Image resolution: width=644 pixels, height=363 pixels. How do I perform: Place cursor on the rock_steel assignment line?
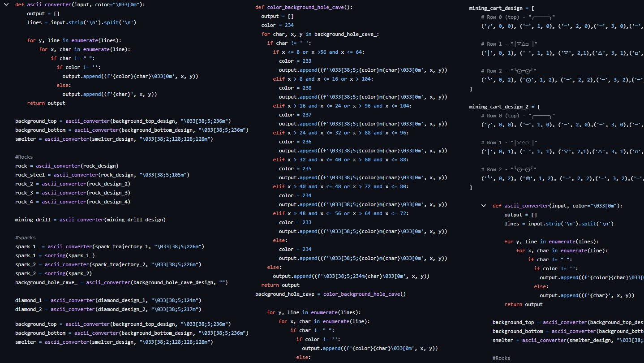coord(102,175)
